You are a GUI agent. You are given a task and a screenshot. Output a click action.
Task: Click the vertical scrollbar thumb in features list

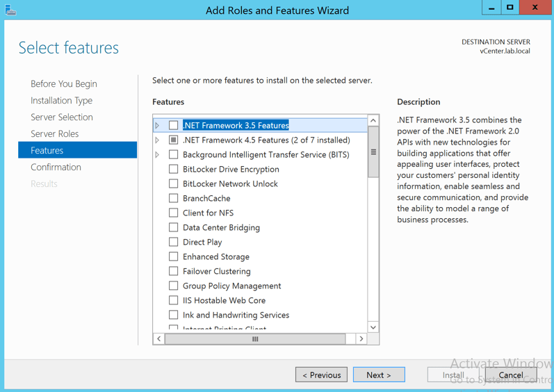[373, 152]
